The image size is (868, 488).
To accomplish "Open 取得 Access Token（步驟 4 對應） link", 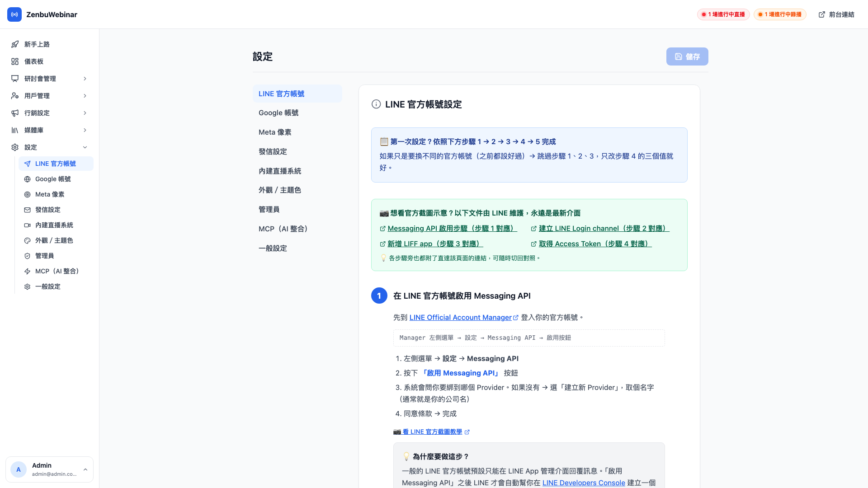I will [595, 244].
